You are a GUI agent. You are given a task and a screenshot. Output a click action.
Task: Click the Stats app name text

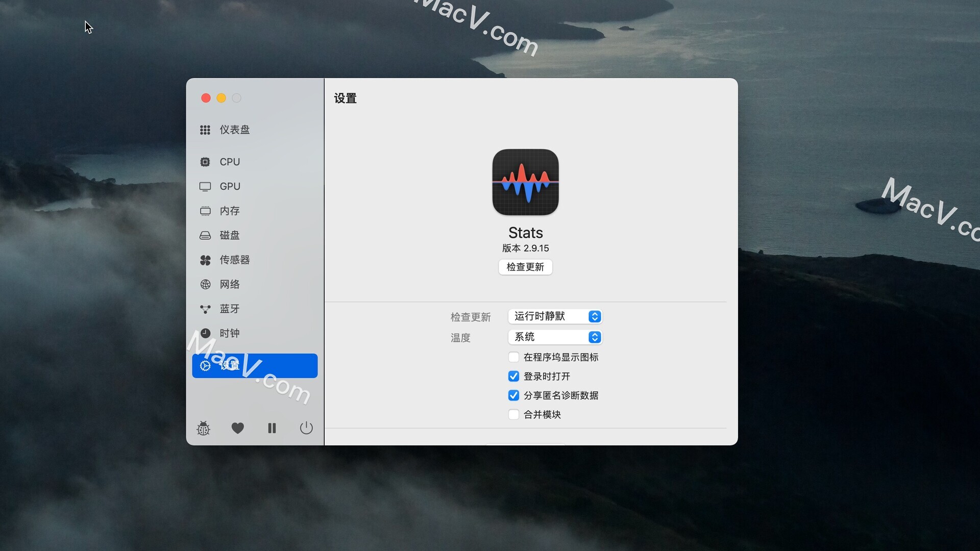pos(525,233)
